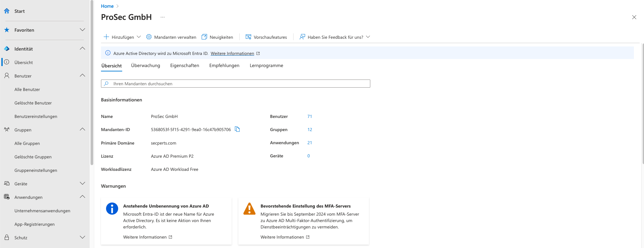
Task: Collapse the Gruppen submenu
Action: [x=82, y=129]
